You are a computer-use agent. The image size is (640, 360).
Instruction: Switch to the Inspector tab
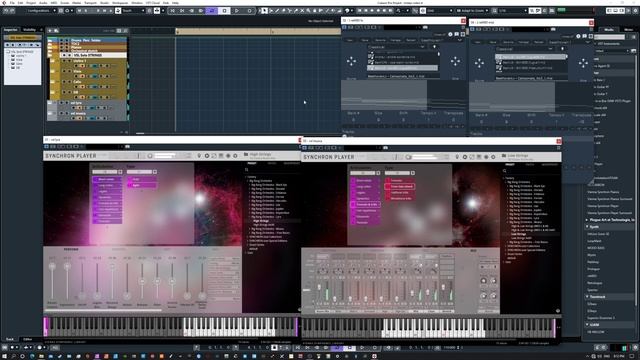point(11,30)
